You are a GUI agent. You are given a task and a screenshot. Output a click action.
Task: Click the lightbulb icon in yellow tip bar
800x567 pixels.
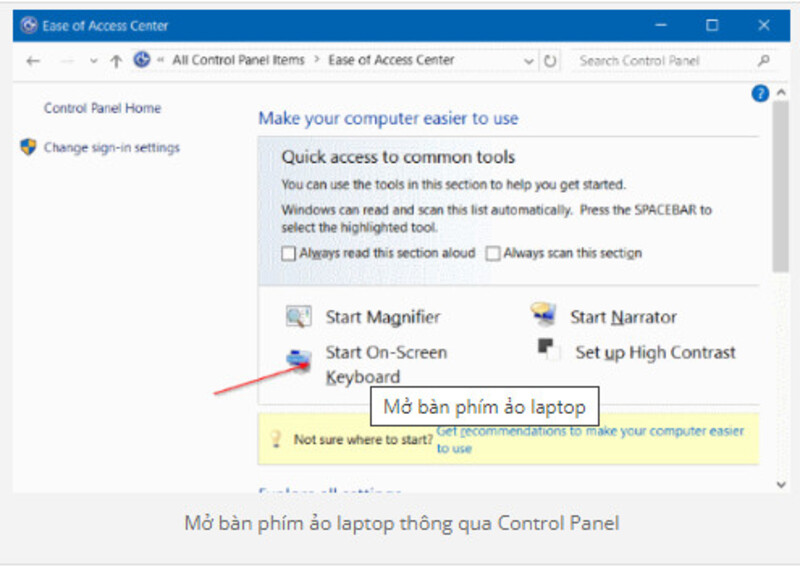click(276, 439)
